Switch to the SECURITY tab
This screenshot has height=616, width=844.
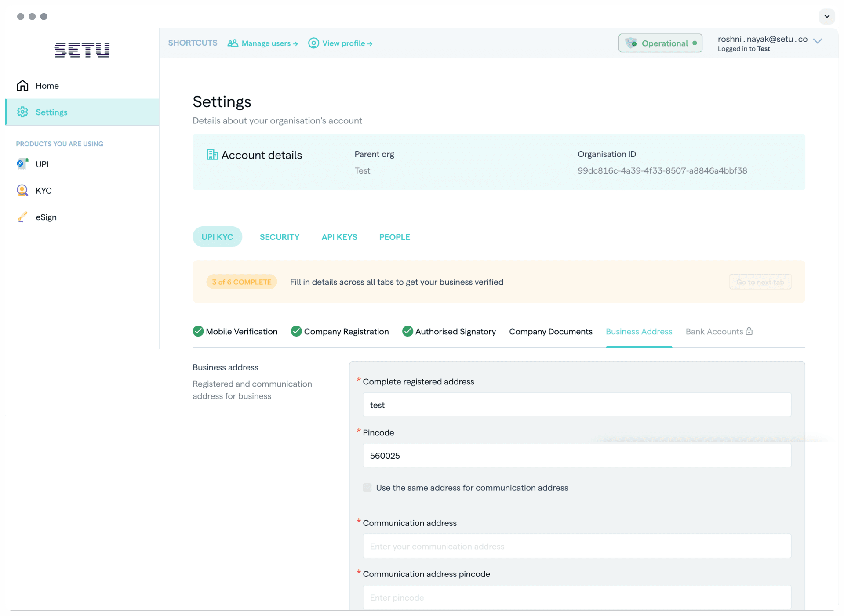(x=280, y=237)
